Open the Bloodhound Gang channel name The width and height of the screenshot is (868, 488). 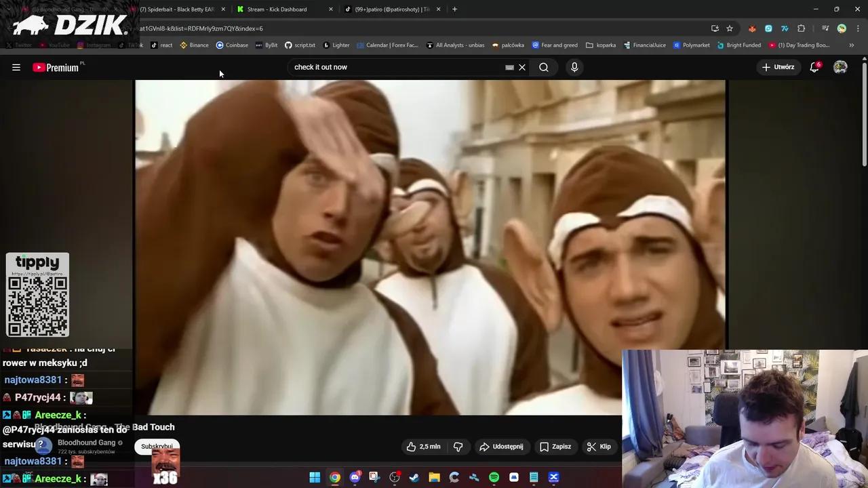[x=87, y=443]
